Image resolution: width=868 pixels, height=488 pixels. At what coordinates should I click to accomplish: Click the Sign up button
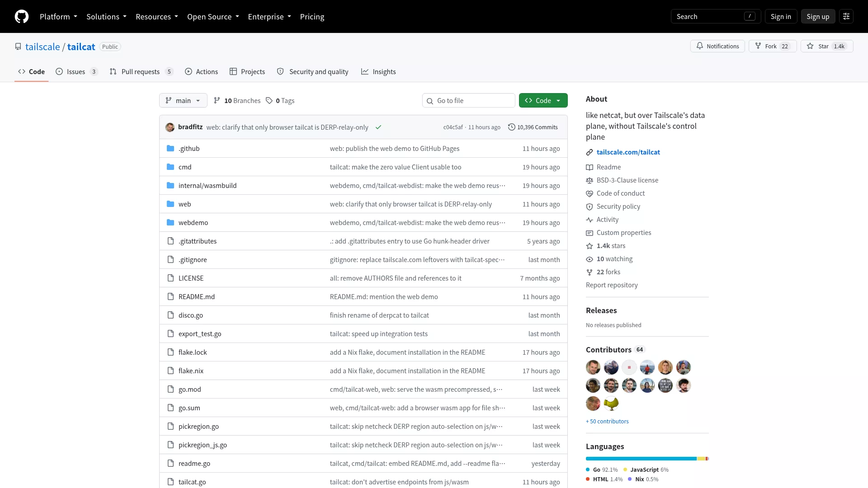coord(818,17)
